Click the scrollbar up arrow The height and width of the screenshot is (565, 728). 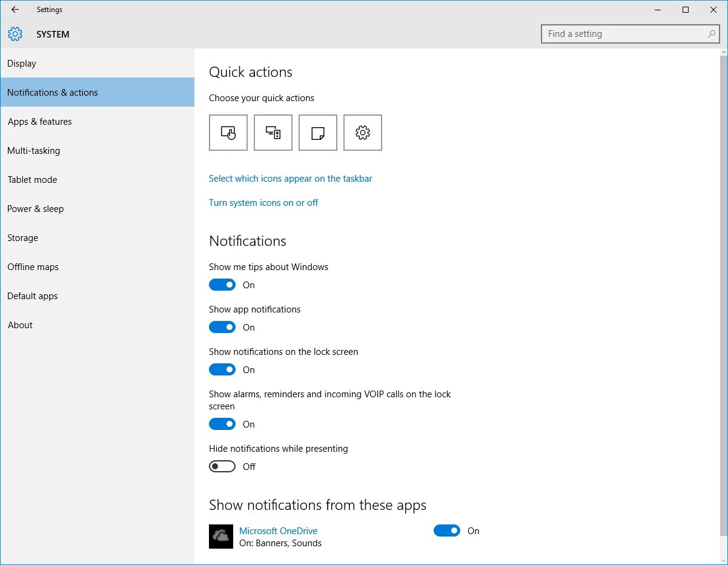[723, 52]
